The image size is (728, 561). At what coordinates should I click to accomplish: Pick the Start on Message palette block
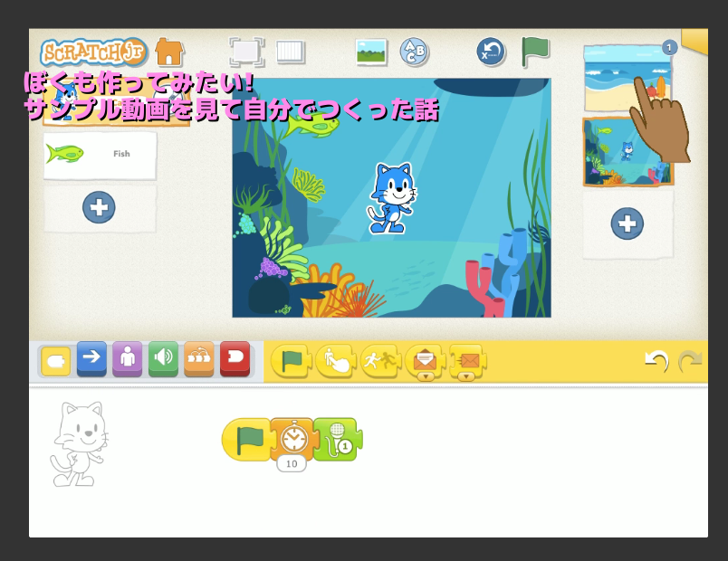[425, 361]
